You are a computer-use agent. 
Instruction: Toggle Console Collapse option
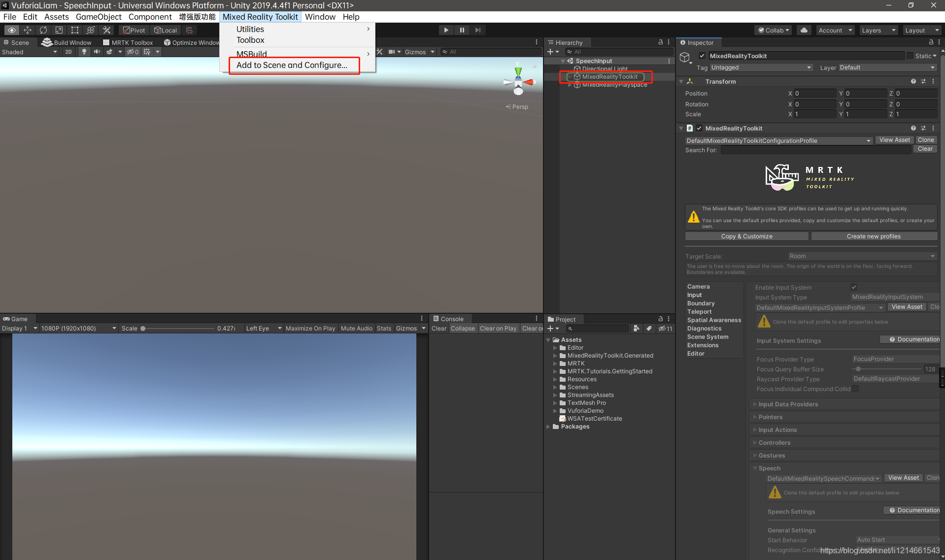pos(463,329)
